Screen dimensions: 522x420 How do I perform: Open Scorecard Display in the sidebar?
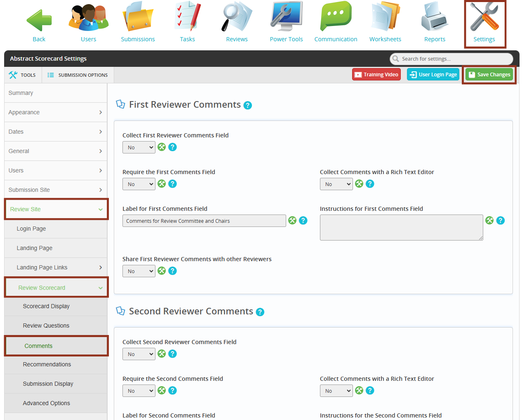[x=56, y=306]
